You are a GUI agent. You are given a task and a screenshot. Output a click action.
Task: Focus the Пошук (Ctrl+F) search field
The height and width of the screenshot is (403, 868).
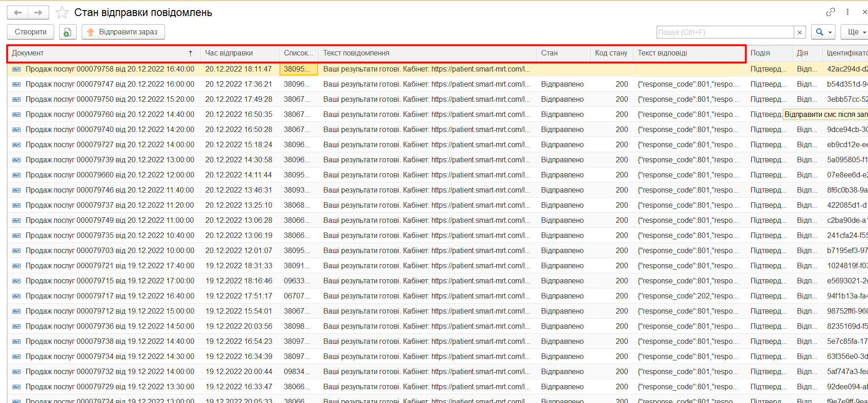pyautogui.click(x=725, y=32)
